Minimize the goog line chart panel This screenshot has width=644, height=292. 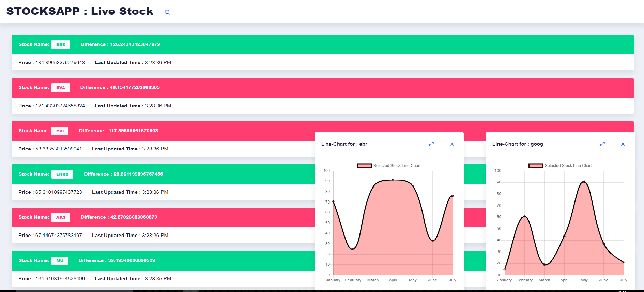[x=582, y=144]
